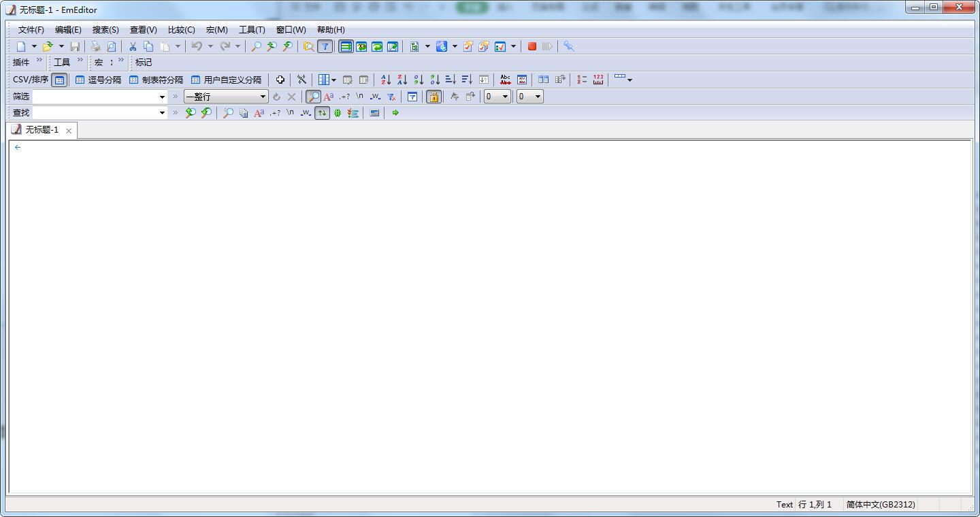Image resolution: width=980 pixels, height=517 pixels.
Task: Close the 无标题-1 tab
Action: coord(69,131)
